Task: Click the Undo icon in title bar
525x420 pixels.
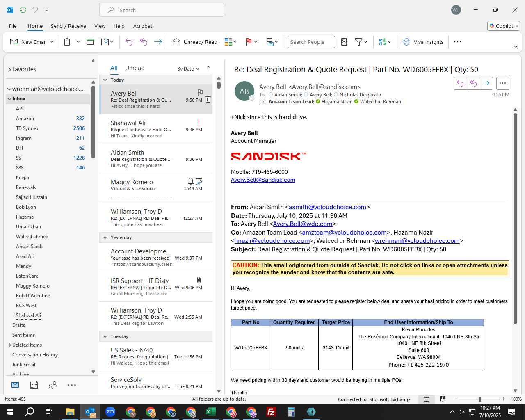Action: 35,10
